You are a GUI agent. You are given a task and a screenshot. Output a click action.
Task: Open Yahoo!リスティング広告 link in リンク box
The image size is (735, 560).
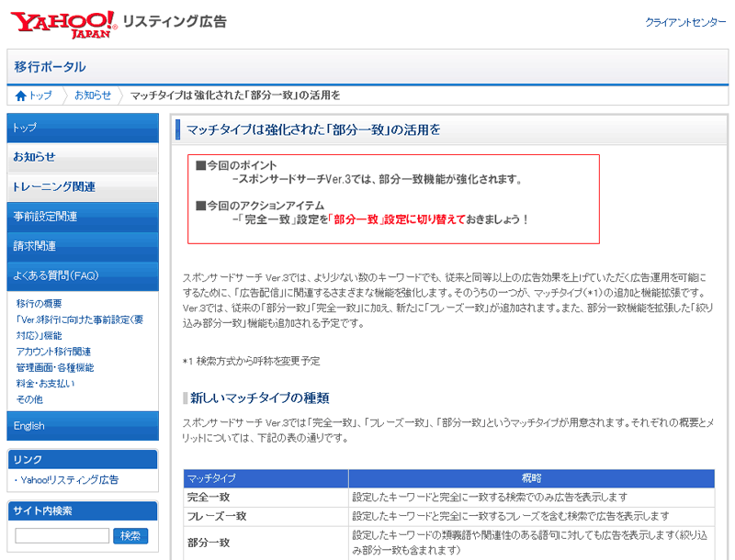click(x=70, y=480)
